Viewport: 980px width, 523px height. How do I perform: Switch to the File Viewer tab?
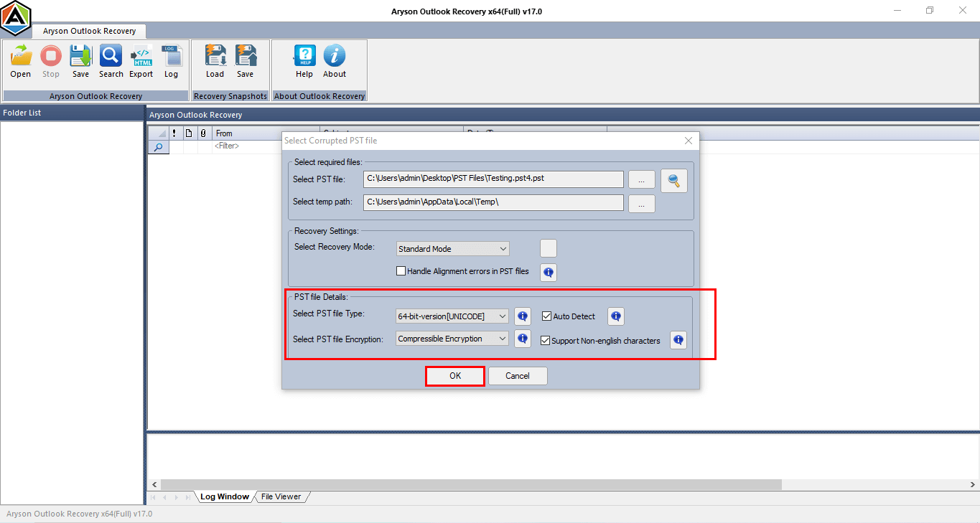click(x=281, y=496)
